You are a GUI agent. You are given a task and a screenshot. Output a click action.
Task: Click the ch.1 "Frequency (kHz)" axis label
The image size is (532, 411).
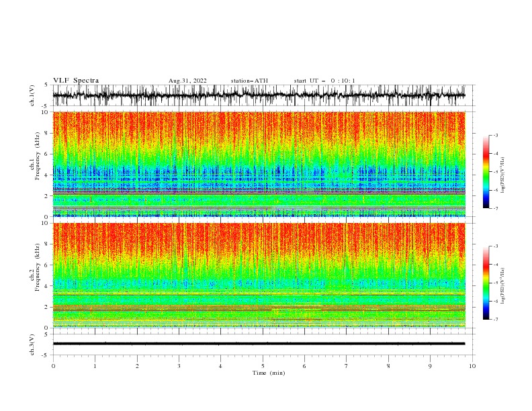38,156
